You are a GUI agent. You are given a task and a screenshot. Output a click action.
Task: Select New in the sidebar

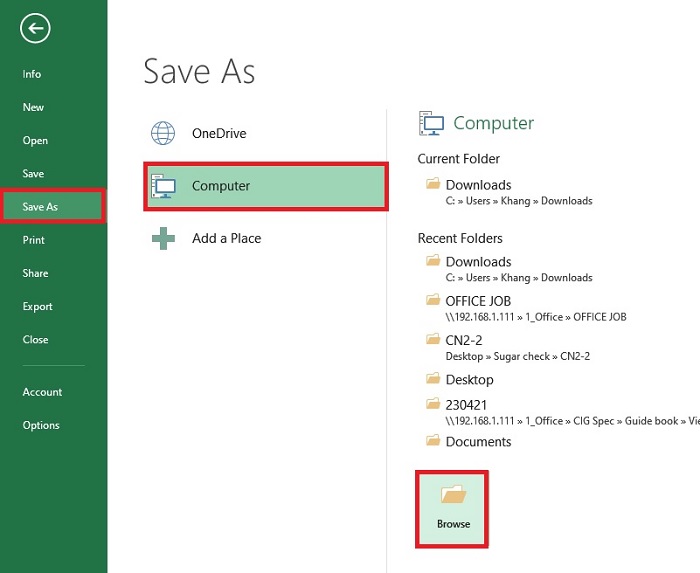[x=33, y=107]
